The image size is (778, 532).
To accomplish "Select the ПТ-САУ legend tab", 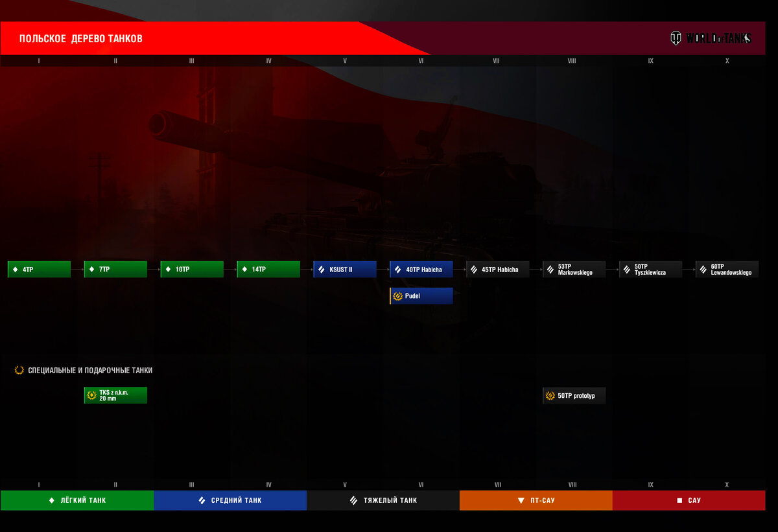I will (x=536, y=500).
